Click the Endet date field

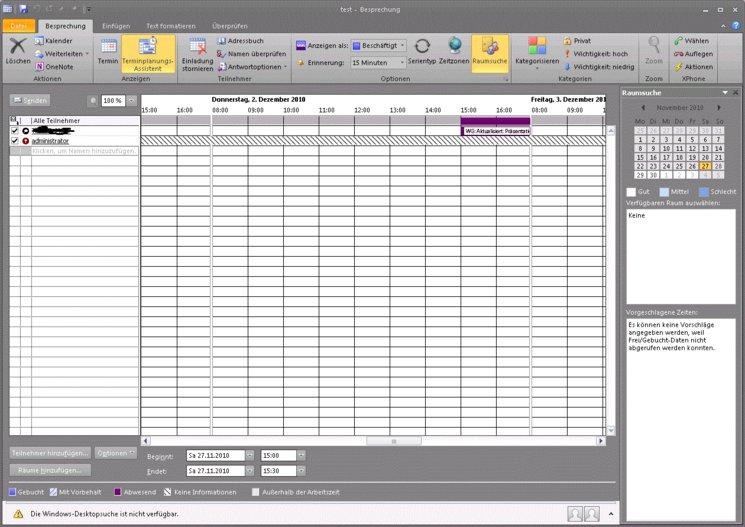click(216, 471)
